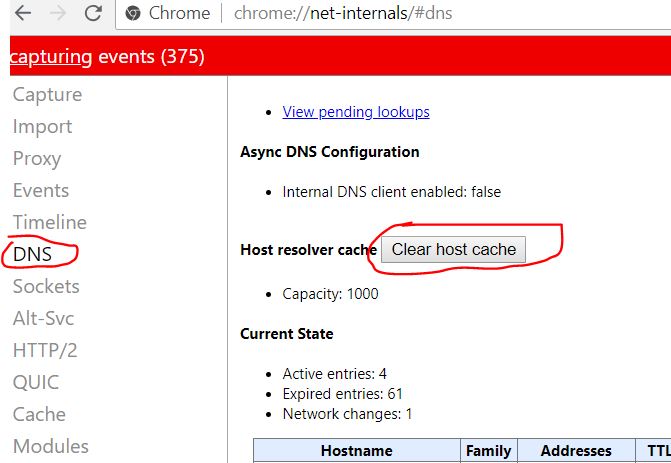Click the Clear host cache button
This screenshot has height=463, width=671.
tap(453, 249)
